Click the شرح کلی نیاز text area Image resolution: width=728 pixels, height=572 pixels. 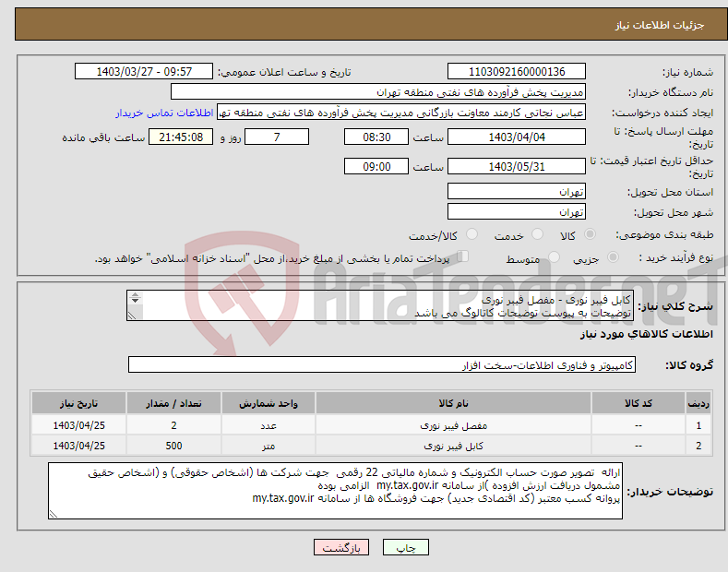[380, 305]
